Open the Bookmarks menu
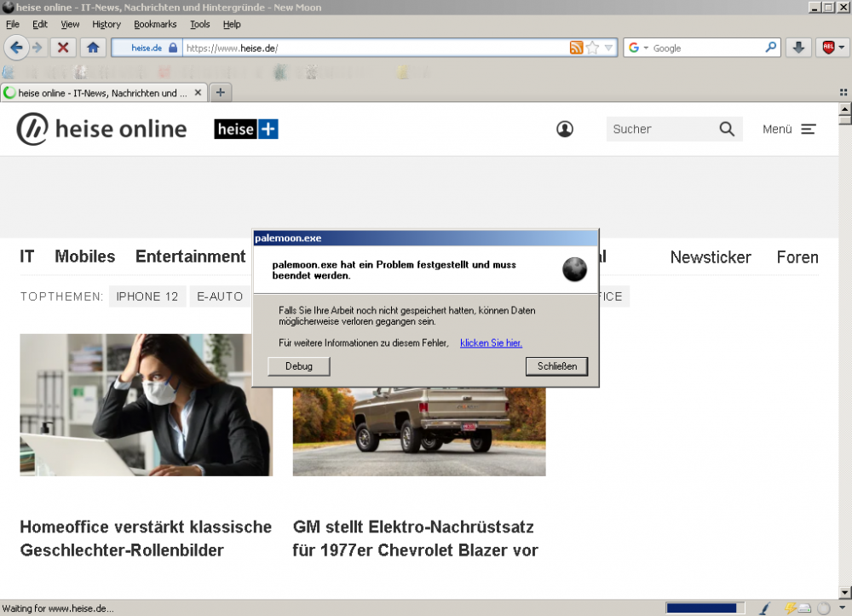Screen dimensions: 852x616 tap(155, 24)
